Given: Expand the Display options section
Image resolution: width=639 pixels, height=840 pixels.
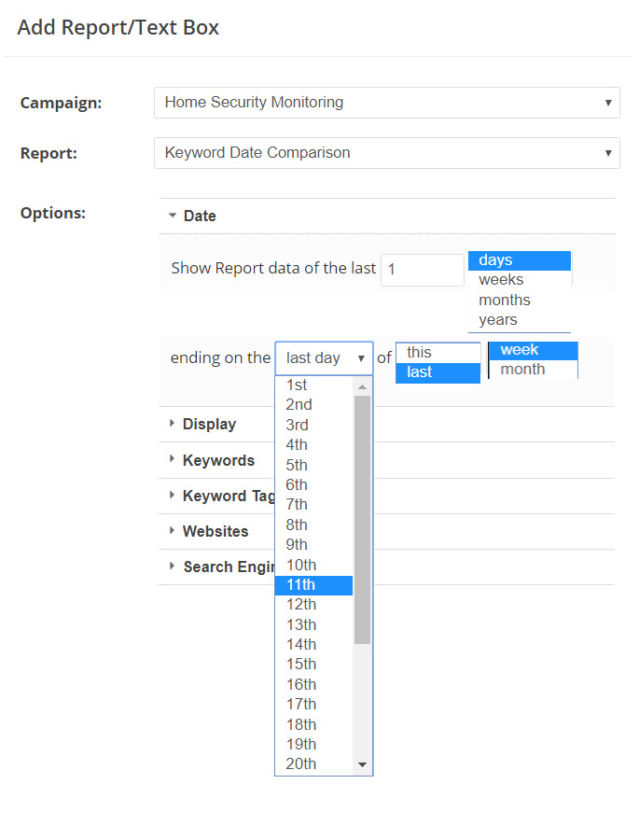Looking at the screenshot, I should click(x=209, y=424).
